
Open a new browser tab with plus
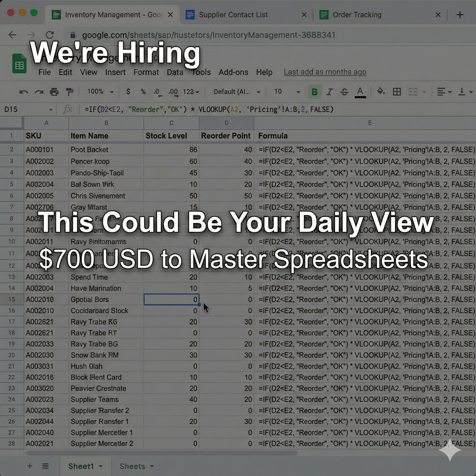pyautogui.click(x=460, y=15)
